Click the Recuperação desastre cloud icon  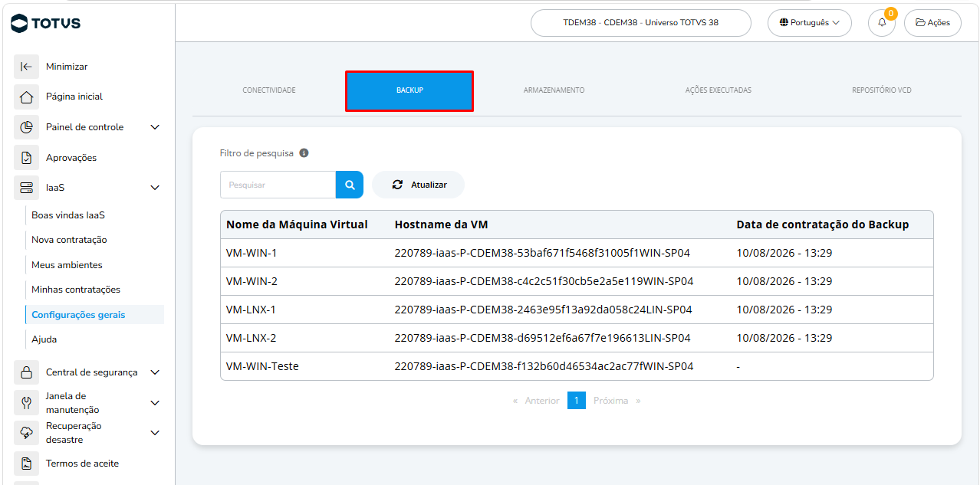tap(26, 433)
